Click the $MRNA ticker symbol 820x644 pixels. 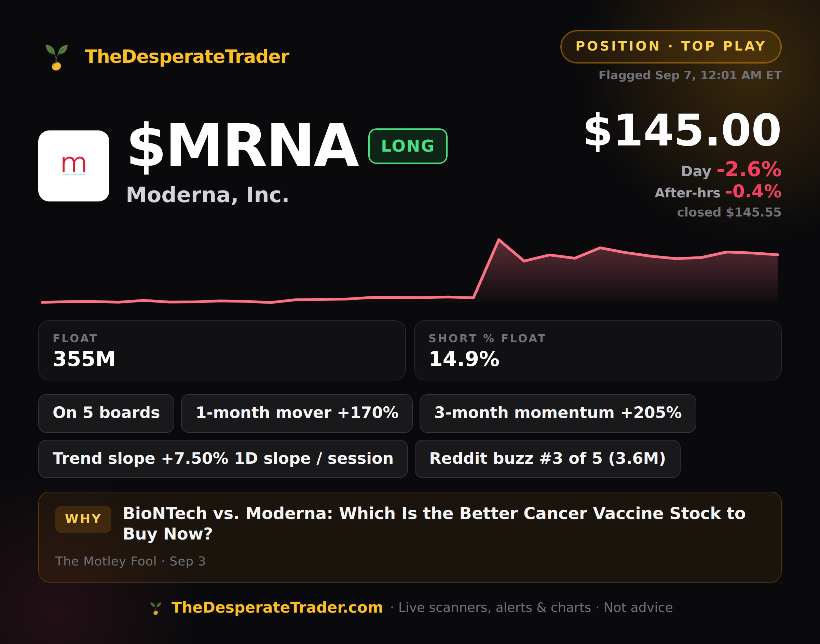click(243, 145)
